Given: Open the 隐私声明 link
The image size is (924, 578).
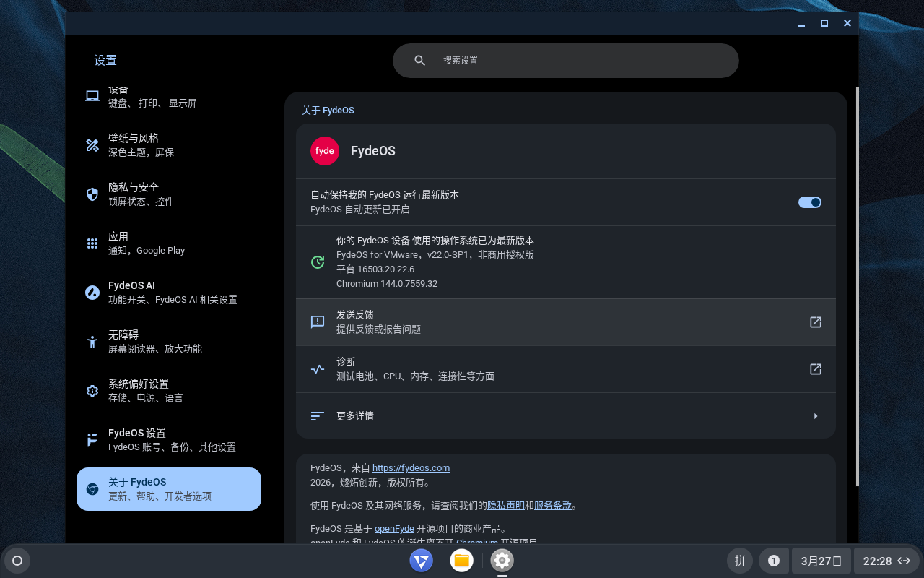Looking at the screenshot, I should coord(505,506).
